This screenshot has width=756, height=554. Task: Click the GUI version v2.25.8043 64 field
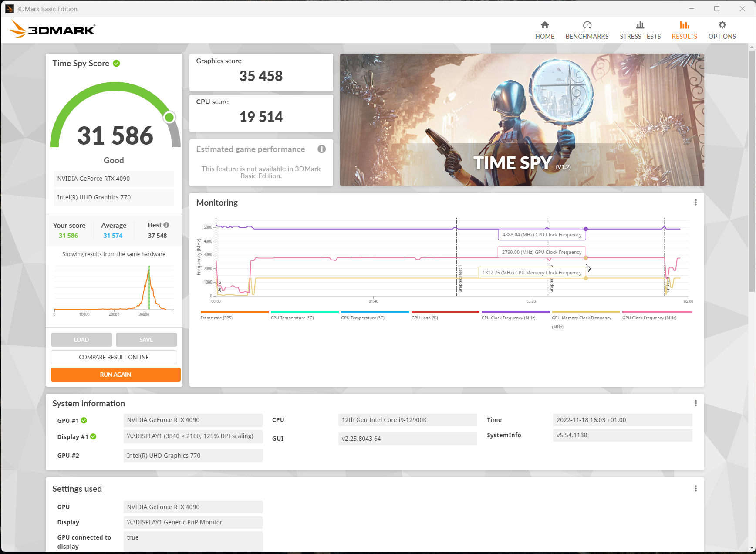tap(408, 439)
